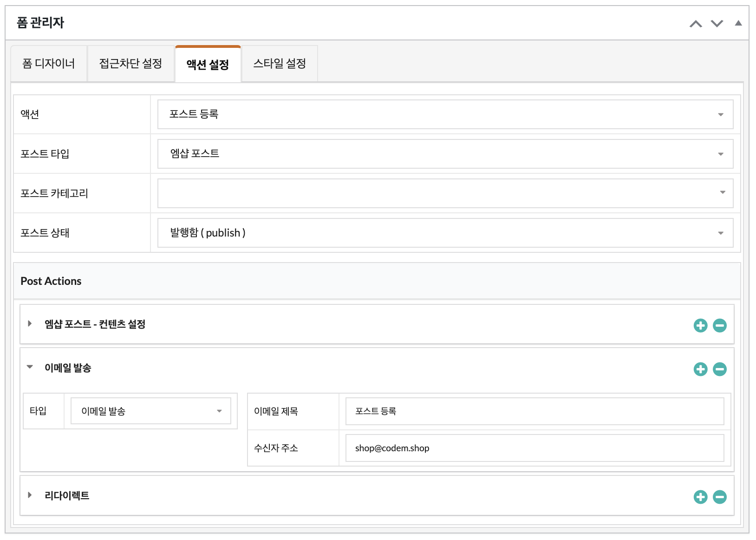756x540 pixels.
Task: Open the 포스트 상태 dropdown showing 발행함
Action: (445, 233)
